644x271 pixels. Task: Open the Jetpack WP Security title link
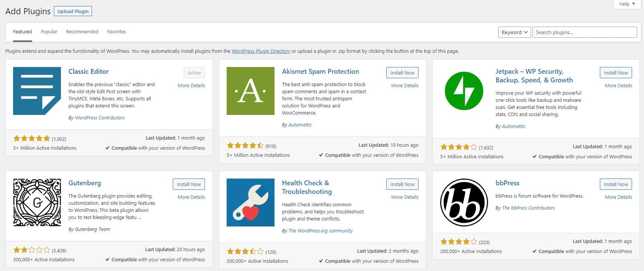(x=534, y=76)
